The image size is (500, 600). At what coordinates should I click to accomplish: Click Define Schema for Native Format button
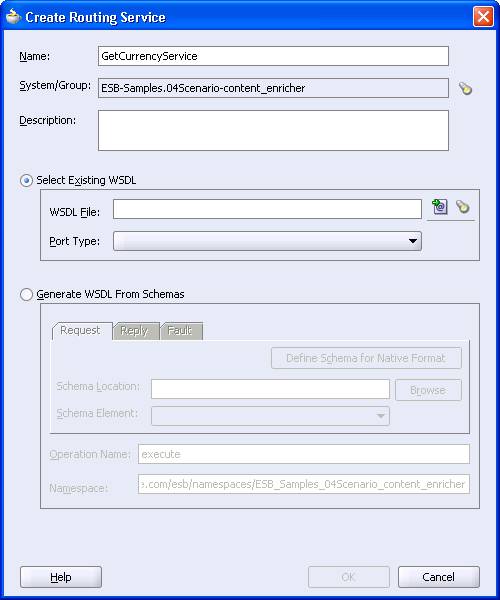pyautogui.click(x=366, y=358)
